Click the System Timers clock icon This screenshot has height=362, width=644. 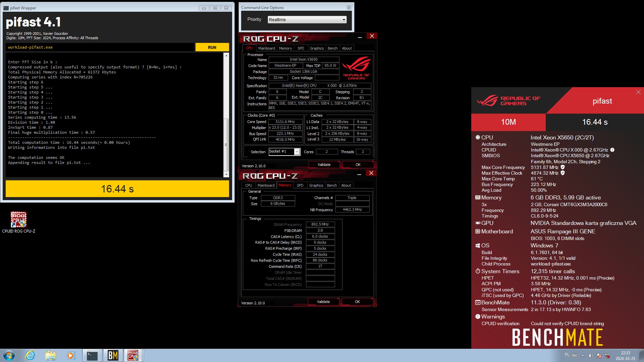click(478, 271)
